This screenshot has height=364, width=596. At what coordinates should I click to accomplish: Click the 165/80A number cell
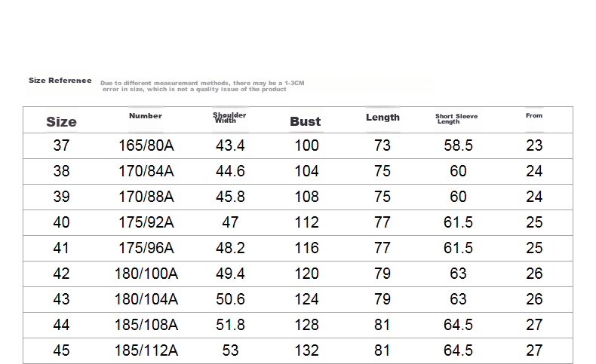click(x=146, y=145)
